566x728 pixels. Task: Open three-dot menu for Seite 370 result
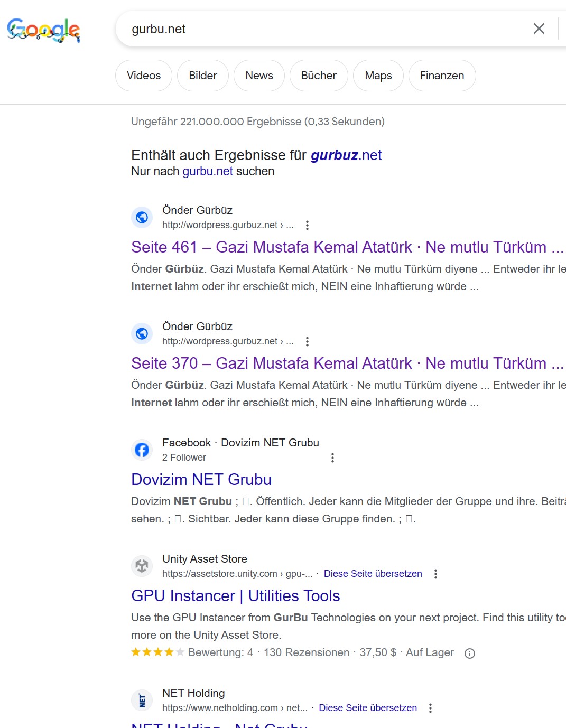(307, 341)
